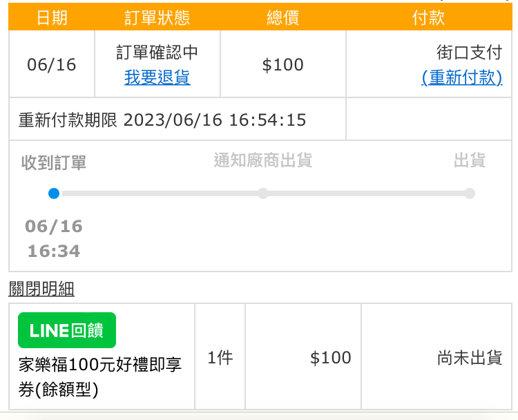Click the 總價 column header
The height and width of the screenshot is (420, 518).
point(283,18)
